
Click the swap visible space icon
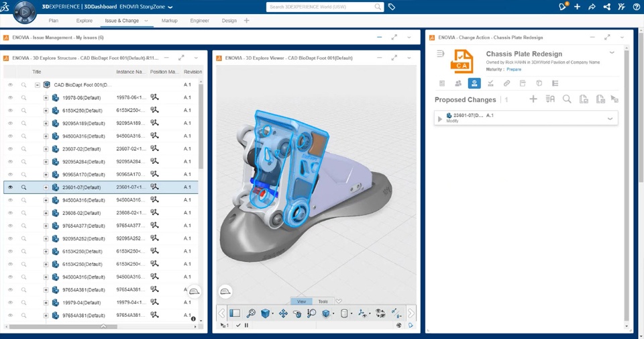coord(380,313)
